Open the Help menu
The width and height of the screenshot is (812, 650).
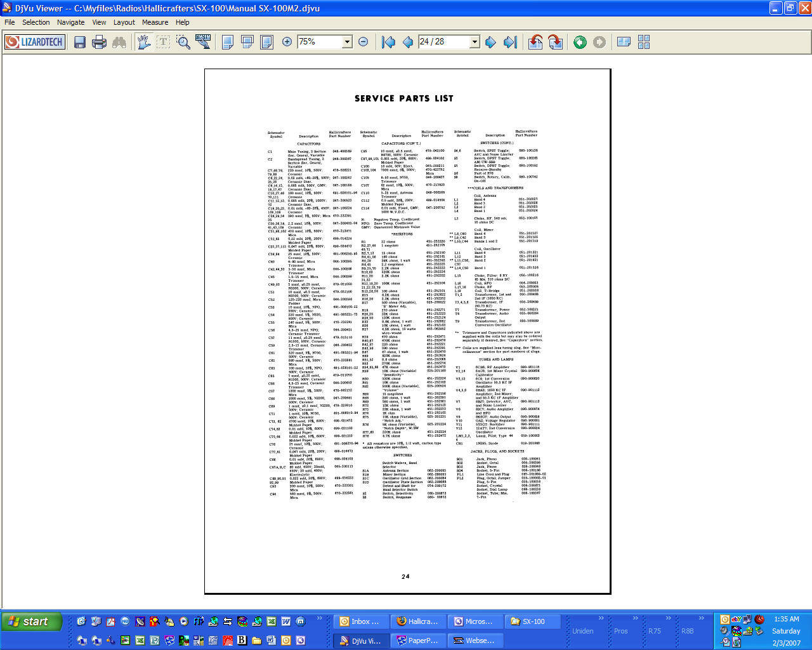(x=183, y=22)
